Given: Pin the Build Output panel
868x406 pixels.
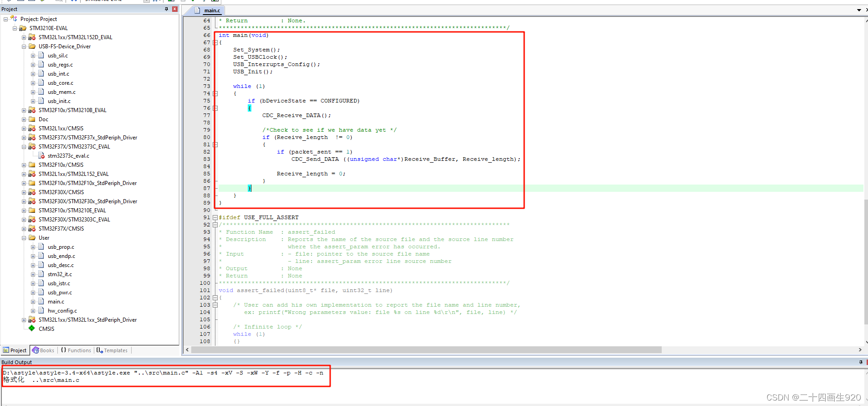Looking at the screenshot, I should tap(861, 362).
